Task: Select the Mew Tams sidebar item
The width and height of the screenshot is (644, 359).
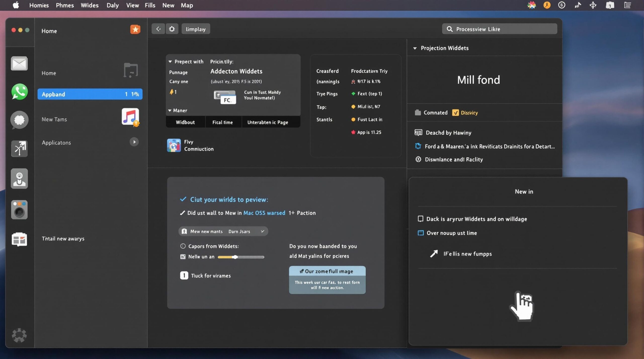Action: click(x=54, y=119)
